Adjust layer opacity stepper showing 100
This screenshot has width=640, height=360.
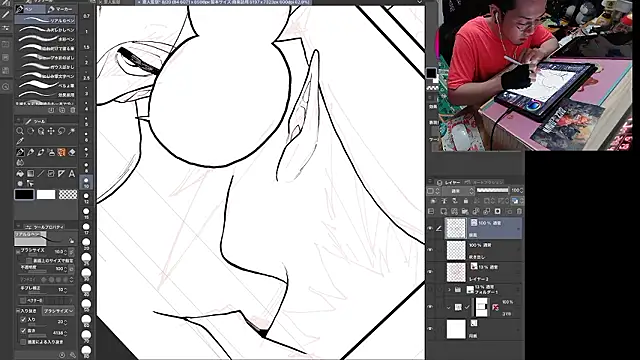(x=522, y=191)
